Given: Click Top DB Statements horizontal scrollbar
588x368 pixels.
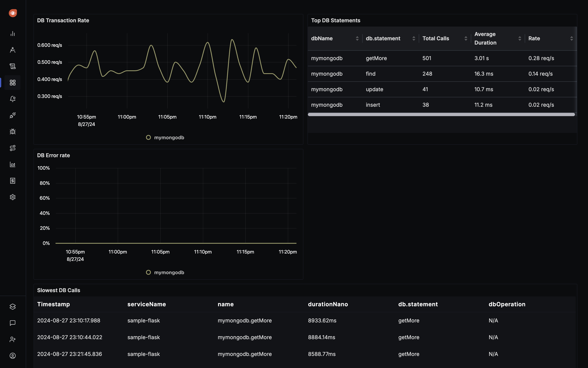Looking at the screenshot, I should pos(441,114).
